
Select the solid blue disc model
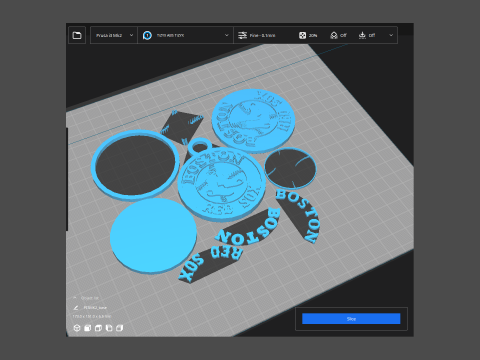click(153, 235)
